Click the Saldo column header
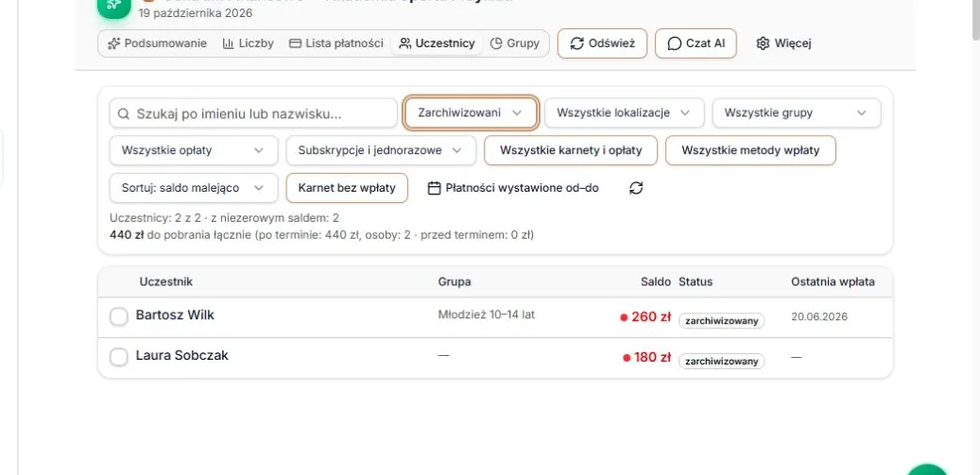 pos(656,282)
